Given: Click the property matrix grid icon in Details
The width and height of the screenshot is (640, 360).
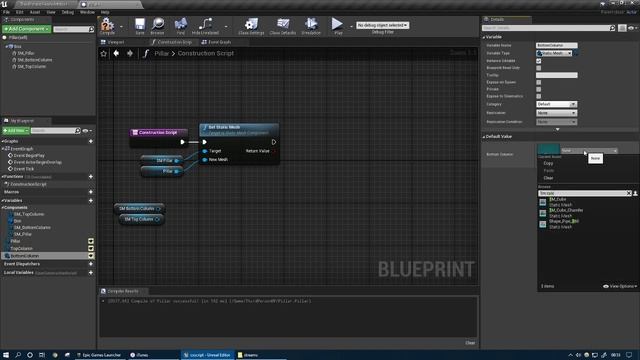Looking at the screenshot, I should point(622,28).
